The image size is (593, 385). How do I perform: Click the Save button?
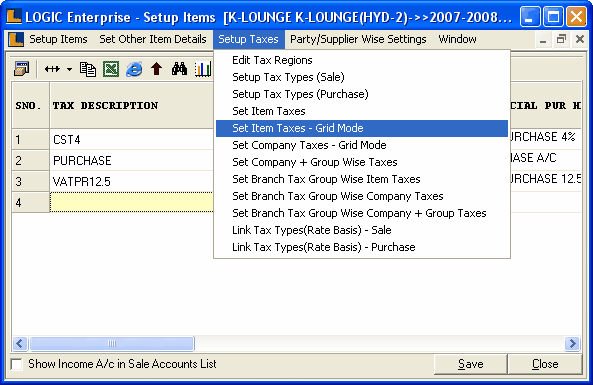[470, 364]
